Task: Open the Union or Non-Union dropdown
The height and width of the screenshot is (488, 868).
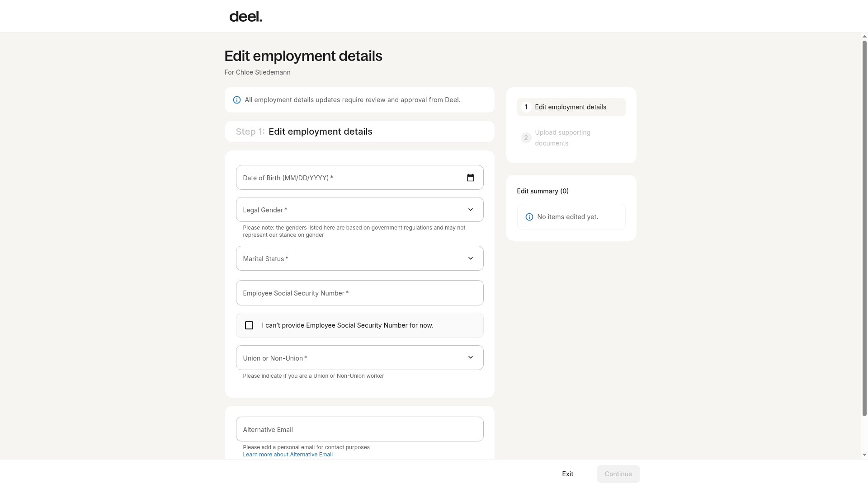Action: click(x=359, y=358)
